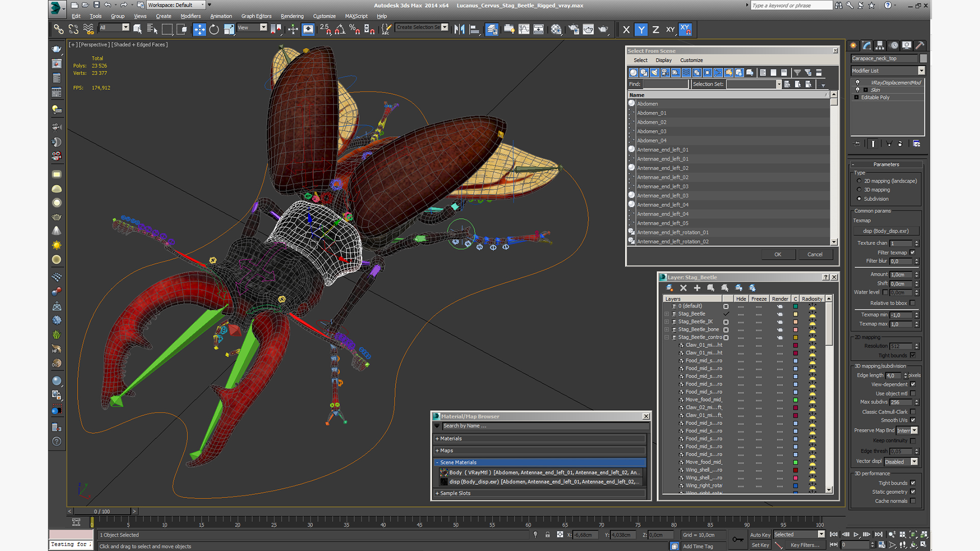Select 2D mapping (landscape) radio
The height and width of the screenshot is (551, 980).
tap(859, 181)
